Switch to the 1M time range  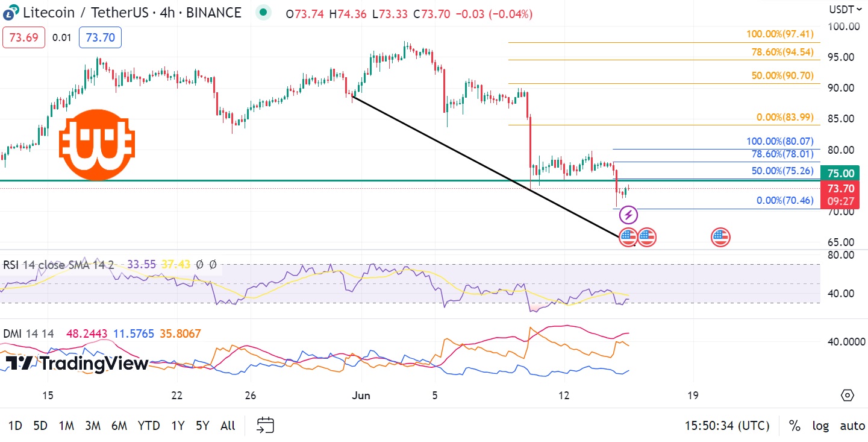pos(66,426)
